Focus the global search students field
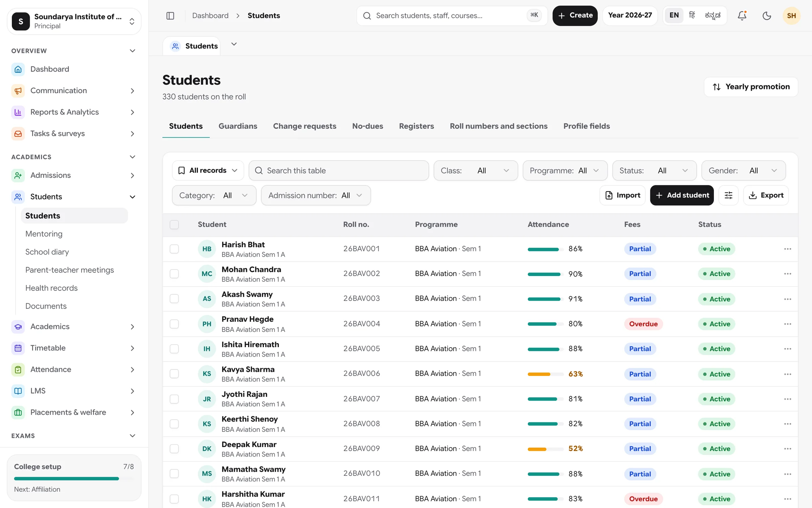 pyautogui.click(x=452, y=16)
